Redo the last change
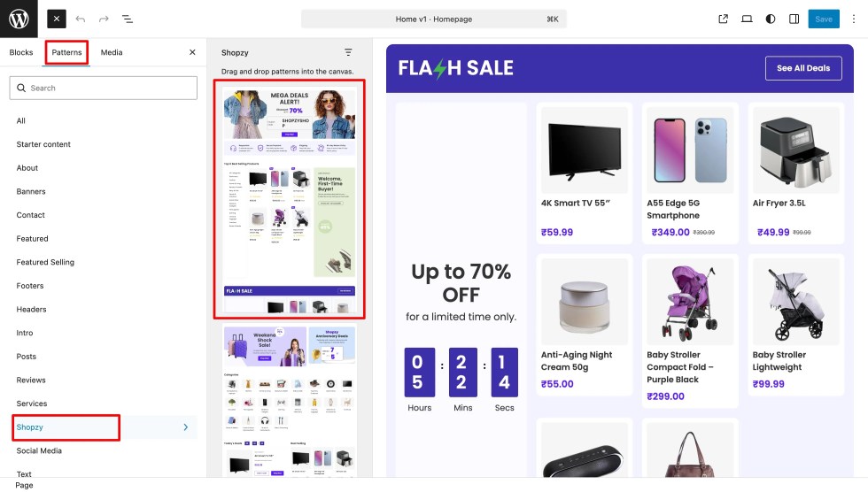Image resolution: width=868 pixels, height=492 pixels. 104,19
